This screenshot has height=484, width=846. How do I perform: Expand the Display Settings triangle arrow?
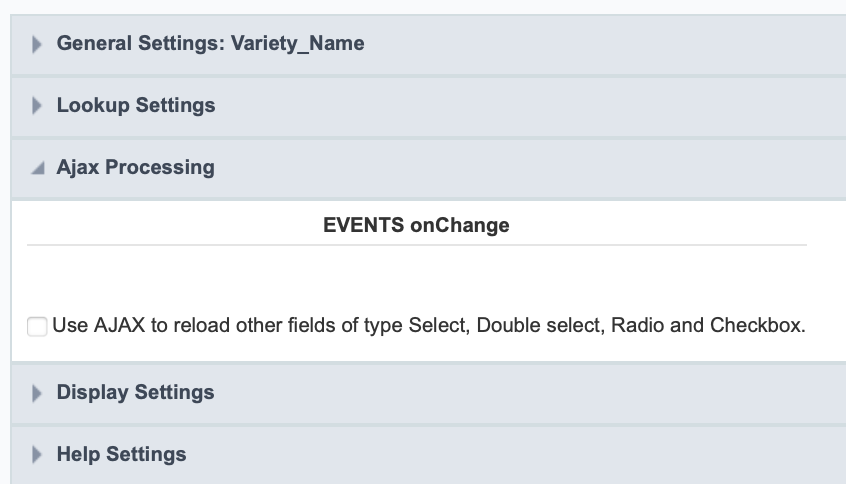[38, 393]
